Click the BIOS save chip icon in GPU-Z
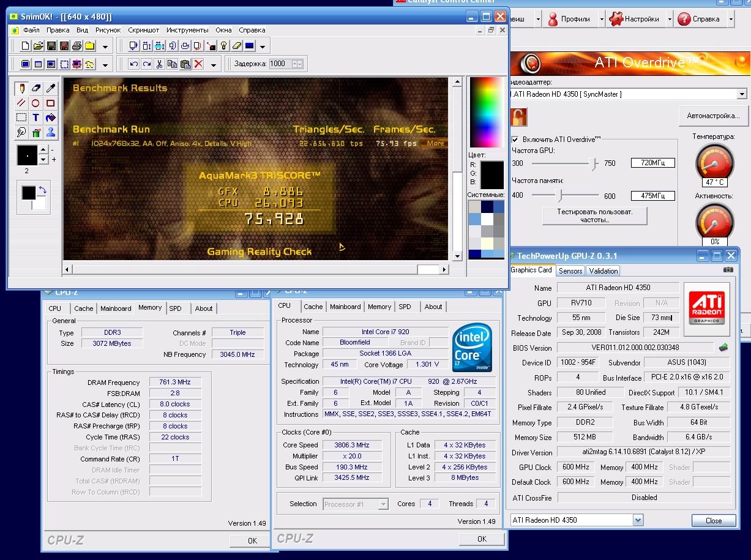Screen dimensions: 751x560 coord(723,348)
